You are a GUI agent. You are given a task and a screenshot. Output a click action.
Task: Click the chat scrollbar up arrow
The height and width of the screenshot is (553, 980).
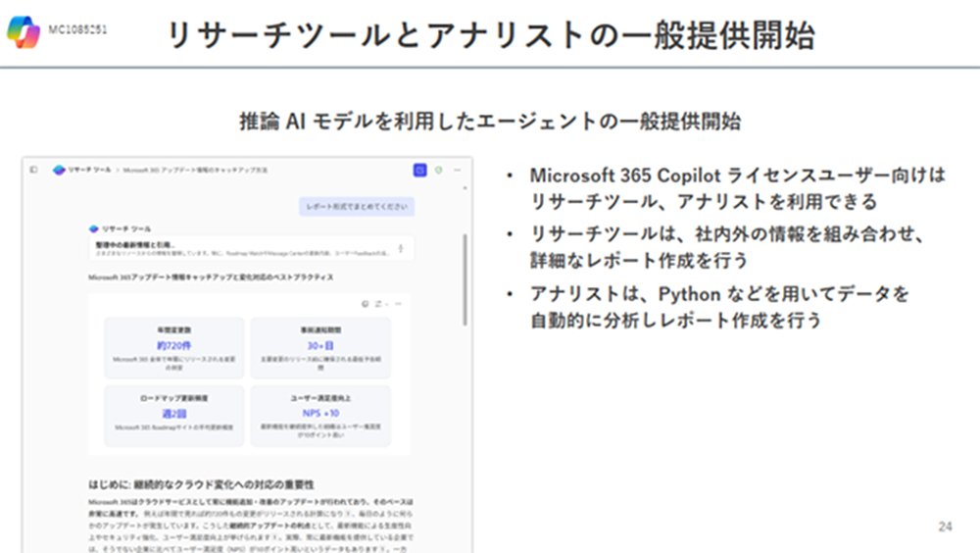pyautogui.click(x=465, y=187)
